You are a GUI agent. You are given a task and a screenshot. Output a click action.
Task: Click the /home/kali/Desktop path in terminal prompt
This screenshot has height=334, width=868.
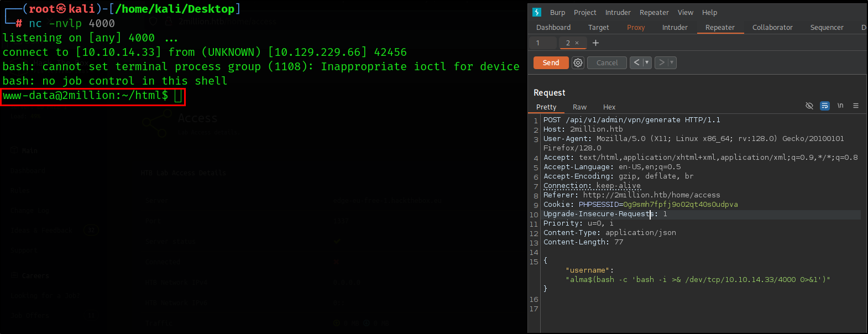[175, 9]
